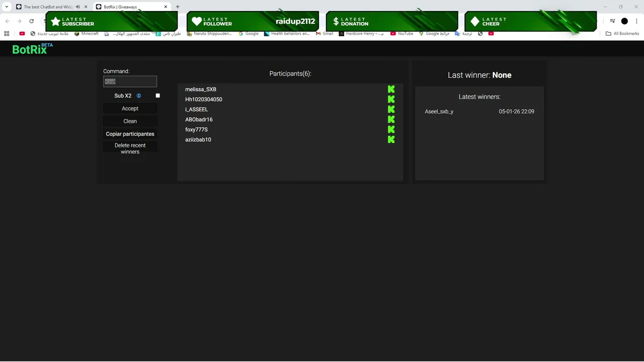The image size is (644, 362).
Task: Open the All Bookmarks folder
Action: (x=622, y=34)
